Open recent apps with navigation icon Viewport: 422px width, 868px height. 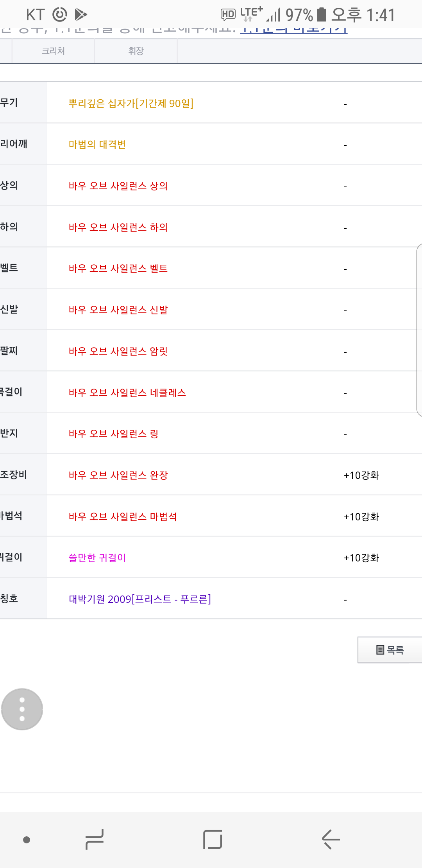[95, 839]
